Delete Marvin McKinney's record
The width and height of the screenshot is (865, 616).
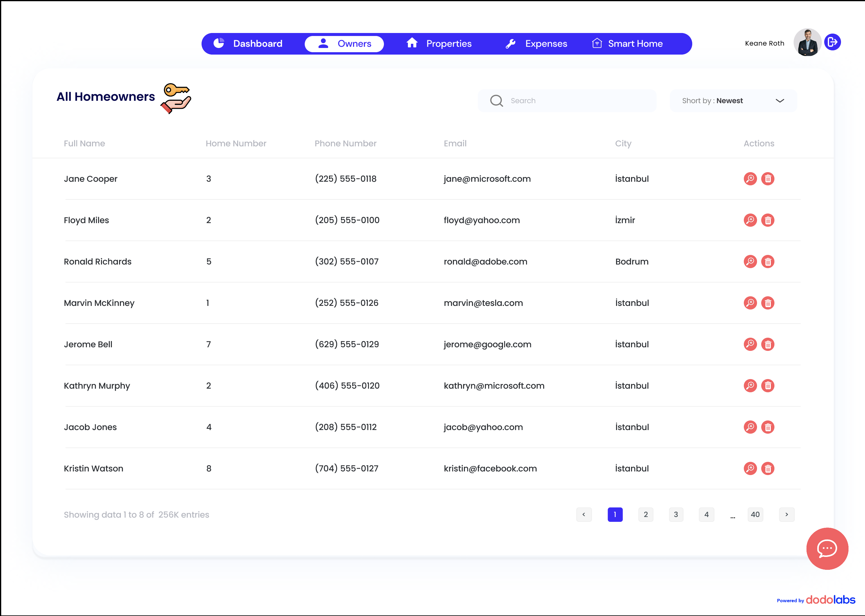coord(768,303)
